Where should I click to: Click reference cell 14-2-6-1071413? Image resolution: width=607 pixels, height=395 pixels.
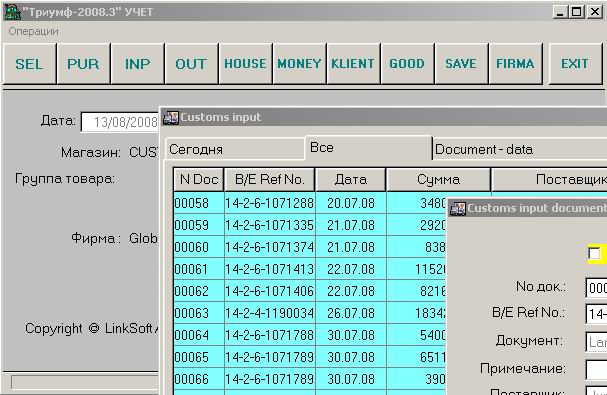tap(270, 269)
